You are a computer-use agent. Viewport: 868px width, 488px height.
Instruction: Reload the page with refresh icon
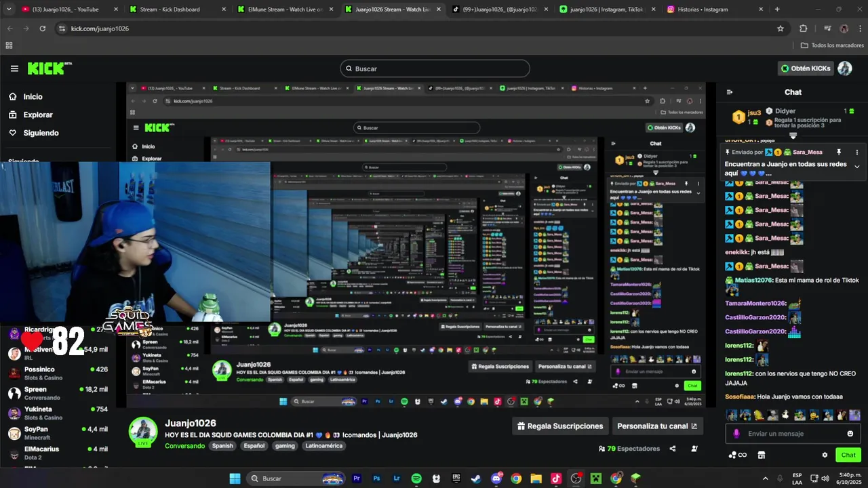pyautogui.click(x=43, y=28)
